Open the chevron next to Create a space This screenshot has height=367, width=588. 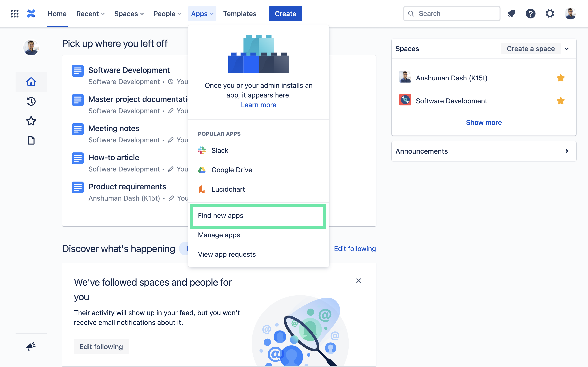[x=567, y=49]
